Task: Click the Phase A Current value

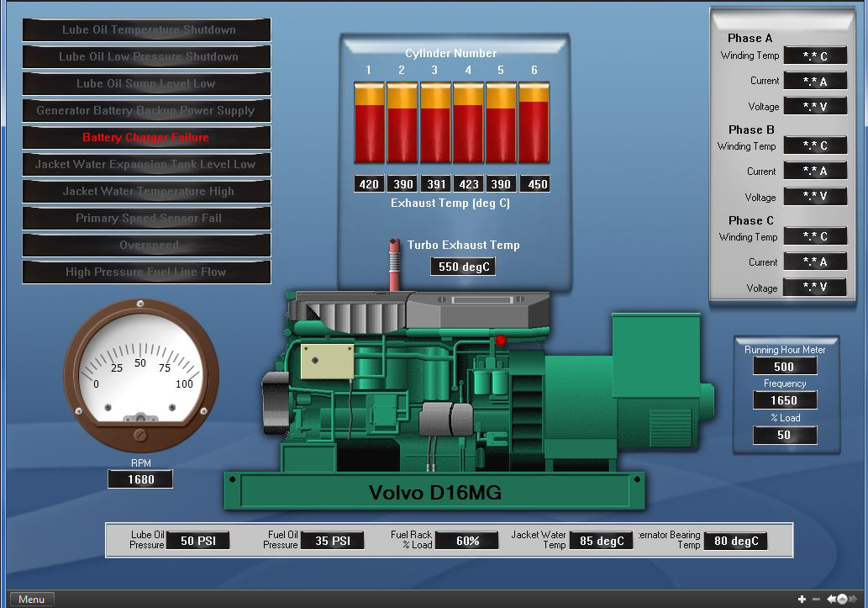Action: click(815, 82)
